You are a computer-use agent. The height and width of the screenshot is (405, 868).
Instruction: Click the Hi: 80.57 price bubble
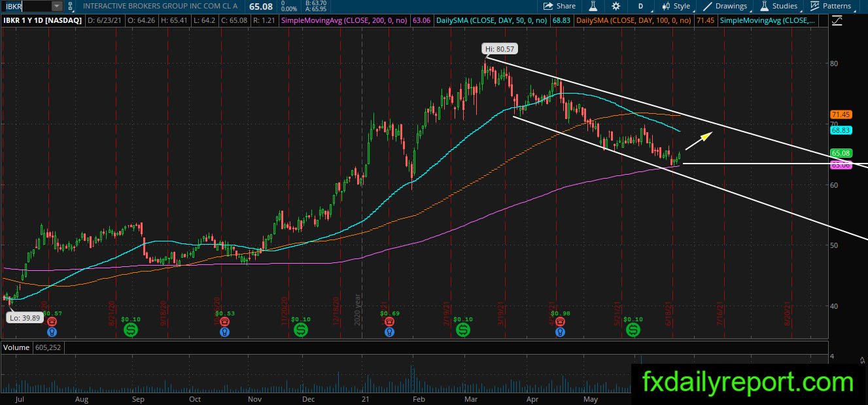(x=500, y=49)
